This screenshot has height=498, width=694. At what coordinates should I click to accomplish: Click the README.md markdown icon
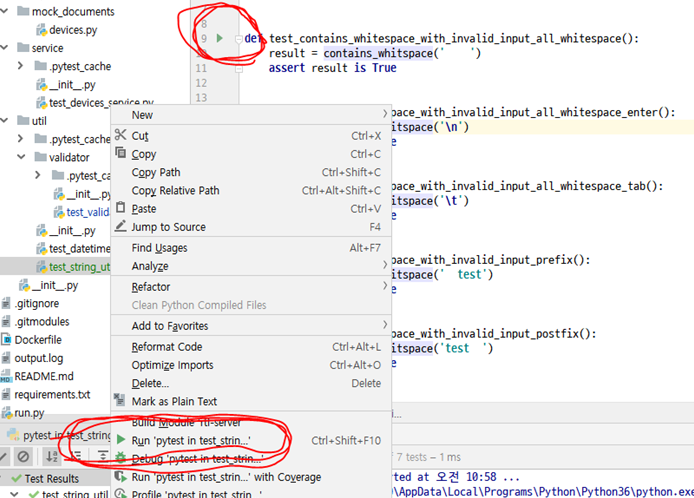(x=6, y=376)
